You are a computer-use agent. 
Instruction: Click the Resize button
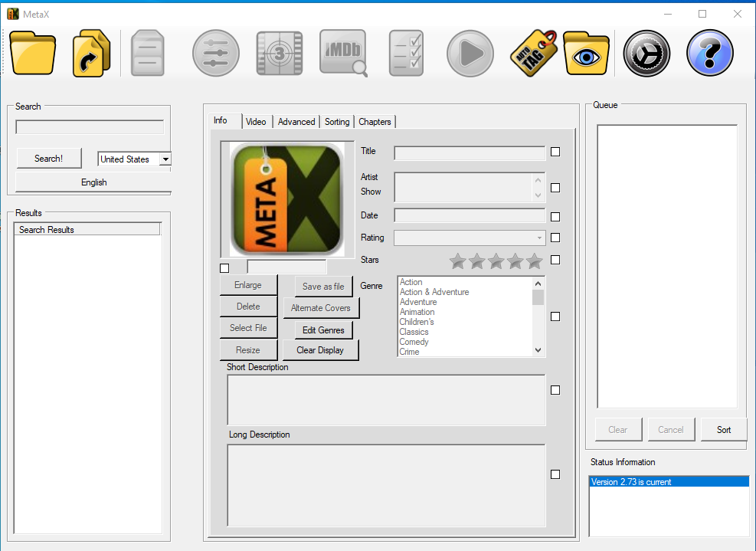coord(248,349)
